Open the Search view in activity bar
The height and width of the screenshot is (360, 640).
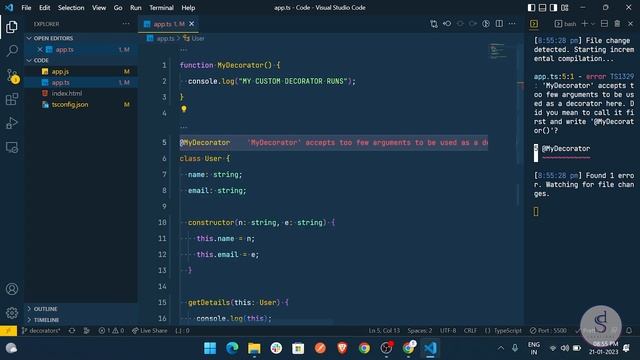[12, 51]
